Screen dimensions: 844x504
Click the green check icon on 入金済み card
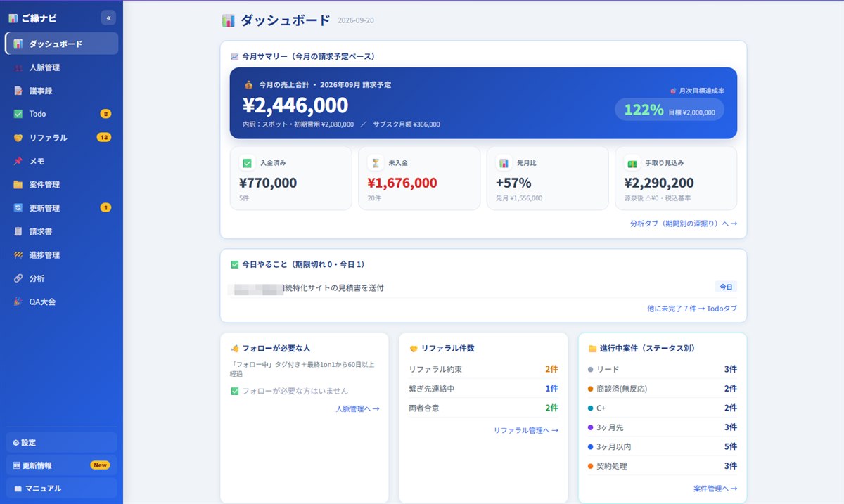coord(247,163)
